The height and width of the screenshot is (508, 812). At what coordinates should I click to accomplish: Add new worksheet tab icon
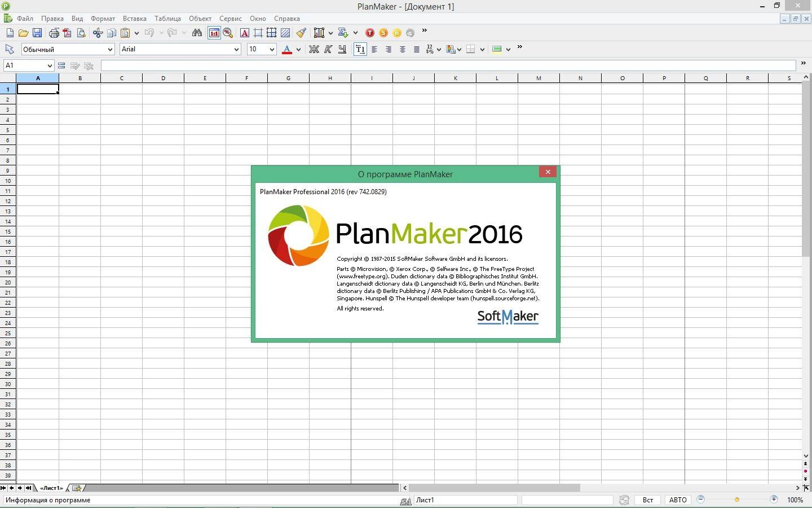click(x=77, y=488)
